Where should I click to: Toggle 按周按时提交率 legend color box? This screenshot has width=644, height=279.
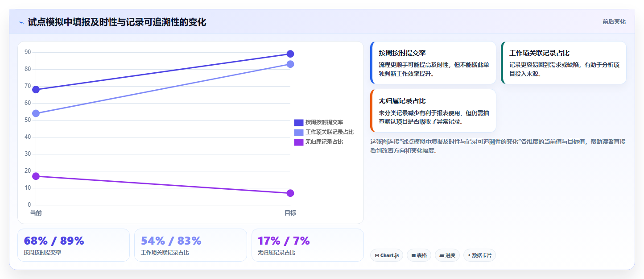(298, 122)
